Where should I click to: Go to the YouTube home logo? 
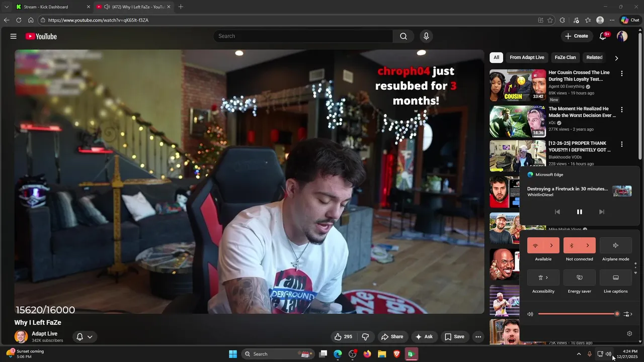(x=41, y=36)
